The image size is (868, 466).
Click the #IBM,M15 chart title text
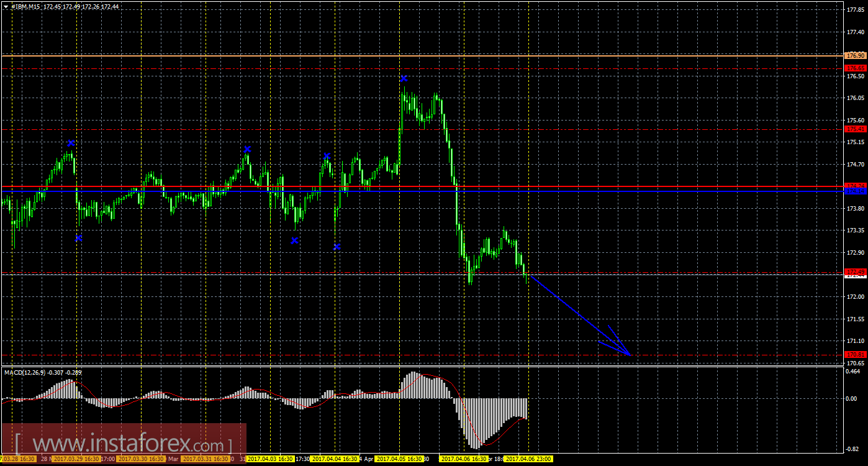click(24, 6)
